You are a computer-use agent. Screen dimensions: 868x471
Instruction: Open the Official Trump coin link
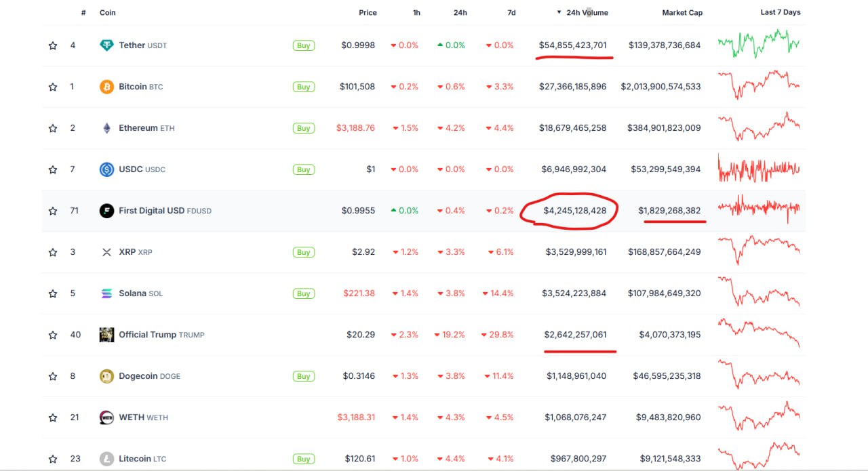pos(147,335)
